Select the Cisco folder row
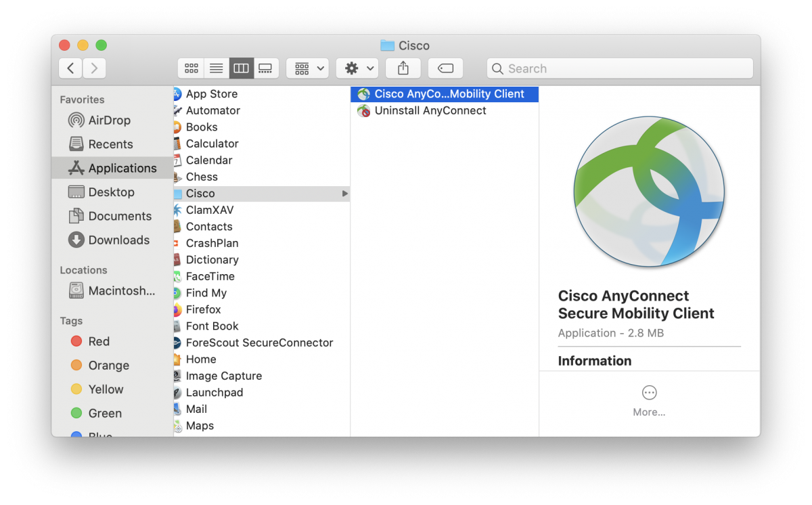812x505 pixels. pos(262,194)
